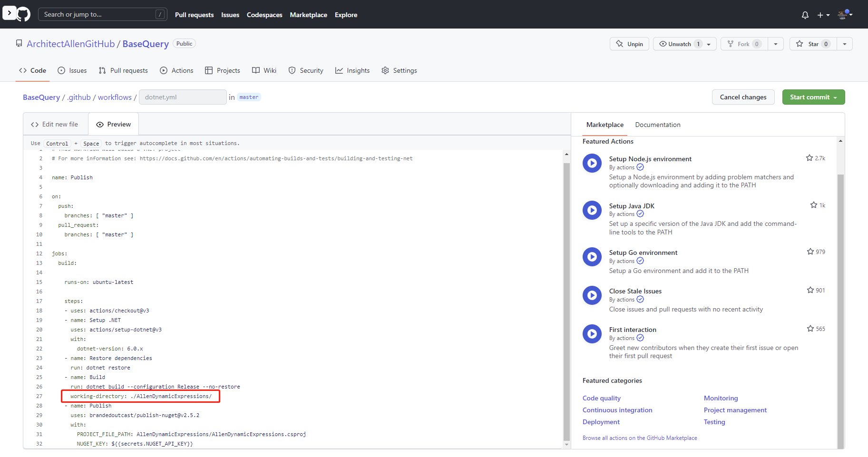Open the Actions tab
The image size is (868, 457).
point(176,70)
